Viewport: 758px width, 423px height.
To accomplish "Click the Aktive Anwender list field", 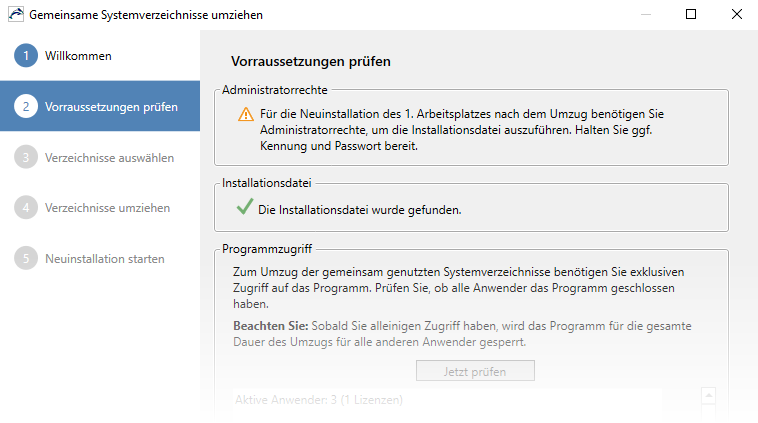I will tap(447, 400).
